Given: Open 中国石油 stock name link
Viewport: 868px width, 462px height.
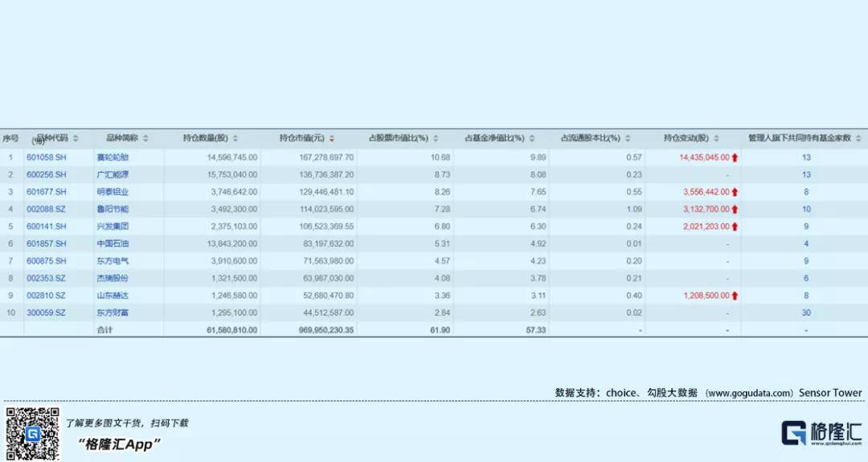Looking at the screenshot, I should (x=112, y=243).
